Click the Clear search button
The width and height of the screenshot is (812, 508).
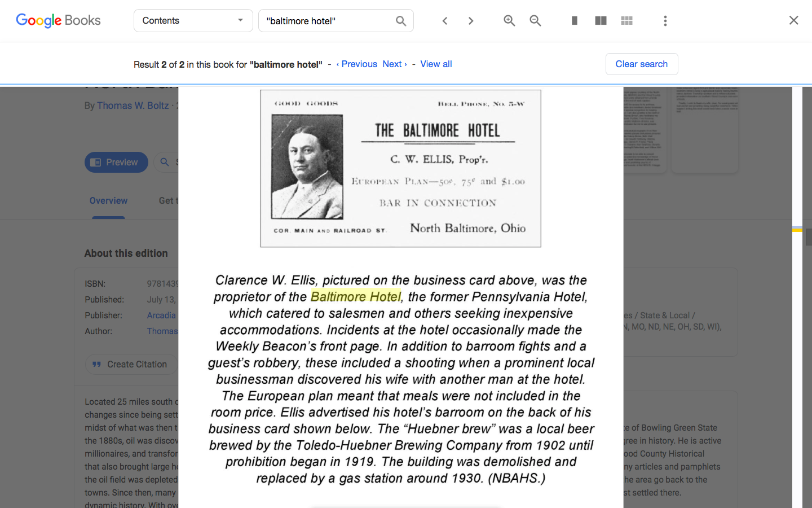pyautogui.click(x=642, y=64)
